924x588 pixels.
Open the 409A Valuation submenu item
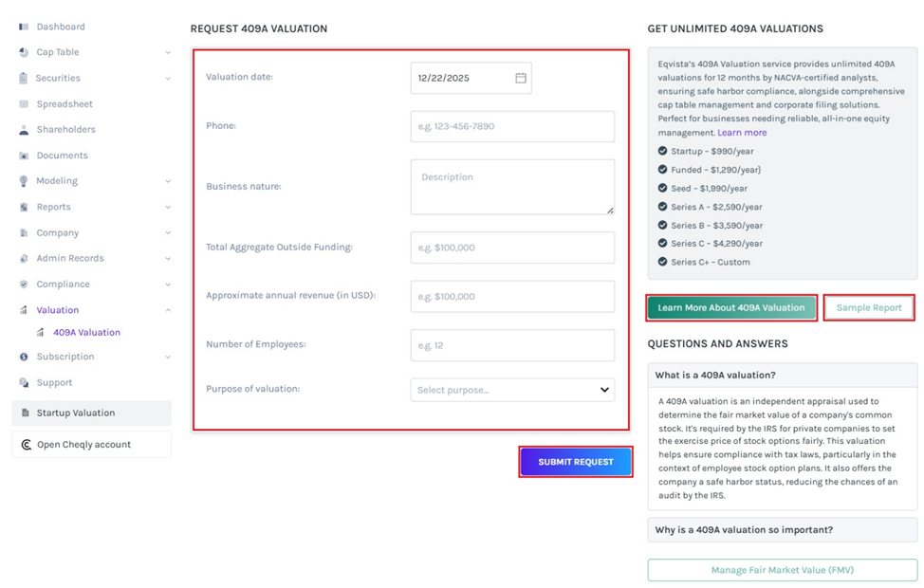click(86, 333)
